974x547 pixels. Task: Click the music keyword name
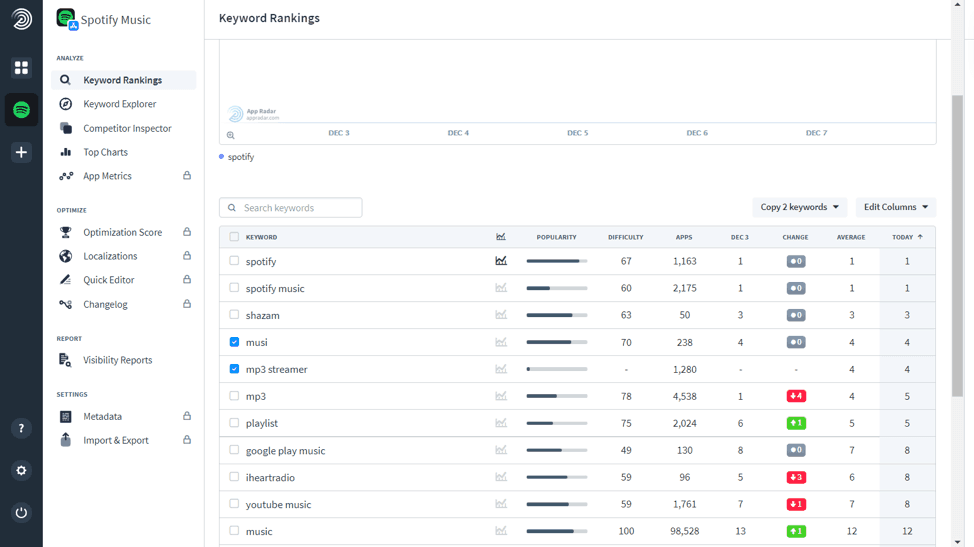pos(259,531)
